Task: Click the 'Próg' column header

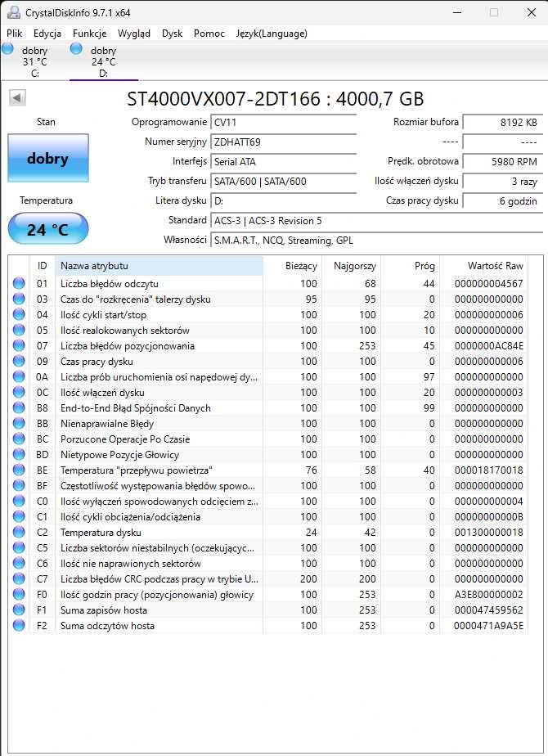Action: pos(410,266)
